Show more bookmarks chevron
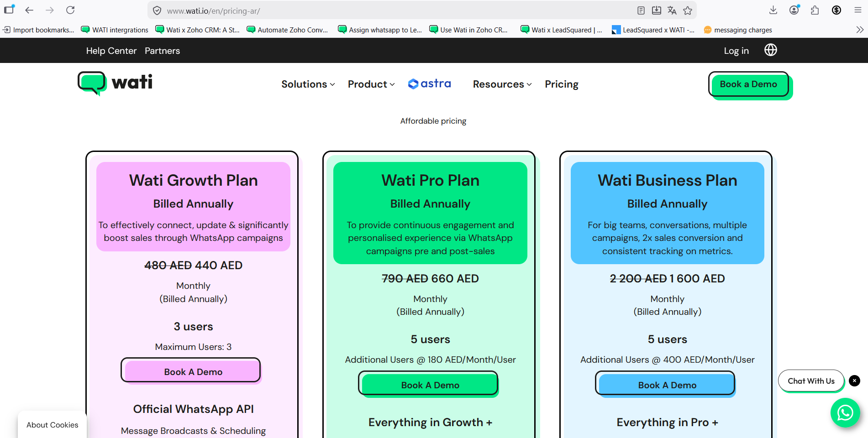The height and width of the screenshot is (438, 868). coord(860,30)
